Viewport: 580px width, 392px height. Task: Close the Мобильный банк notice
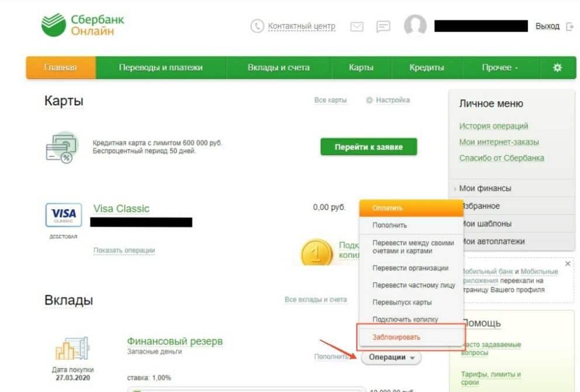click(567, 263)
